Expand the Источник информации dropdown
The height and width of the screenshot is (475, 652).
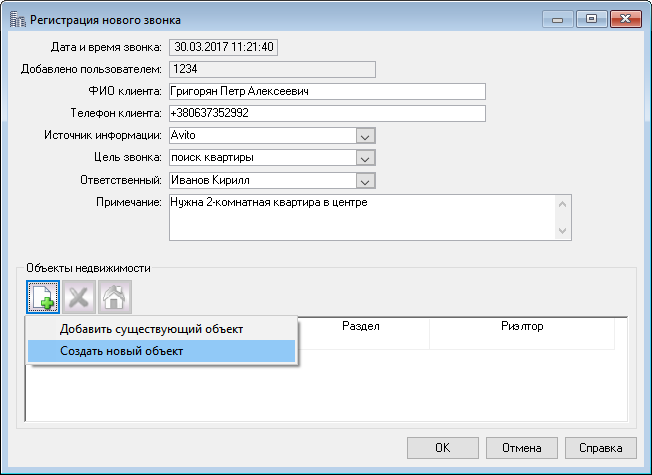coord(366,136)
